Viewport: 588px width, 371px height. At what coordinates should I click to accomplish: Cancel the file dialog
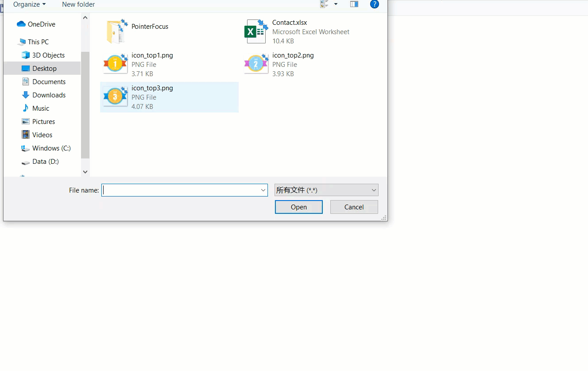(x=354, y=207)
